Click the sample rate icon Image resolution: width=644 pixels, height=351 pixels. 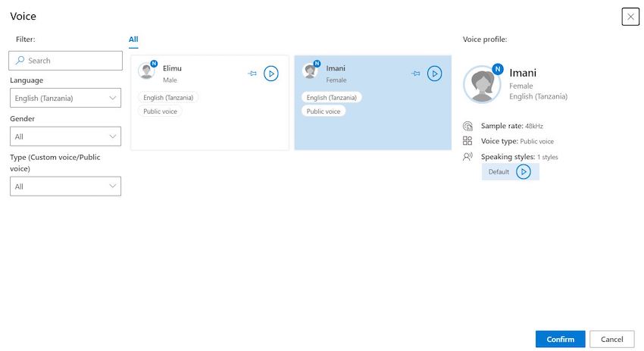467,126
